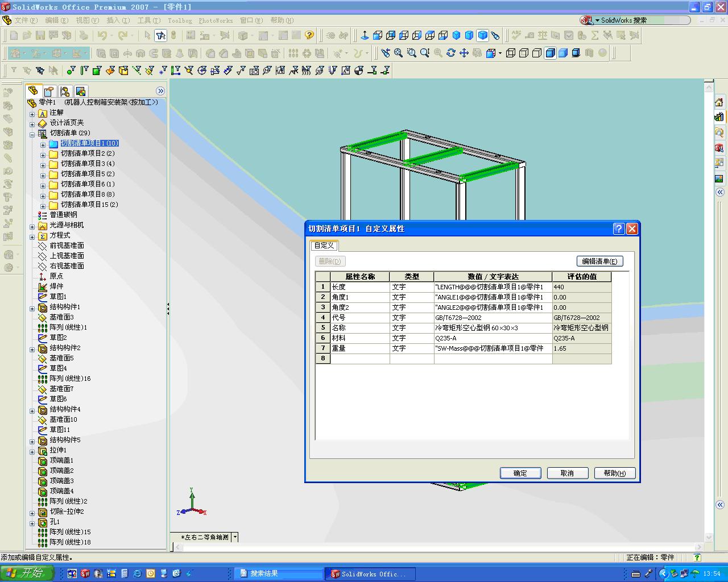This screenshot has height=582, width=728.
Task: Click the 帮助(H) button in the dialog
Action: [x=615, y=473]
